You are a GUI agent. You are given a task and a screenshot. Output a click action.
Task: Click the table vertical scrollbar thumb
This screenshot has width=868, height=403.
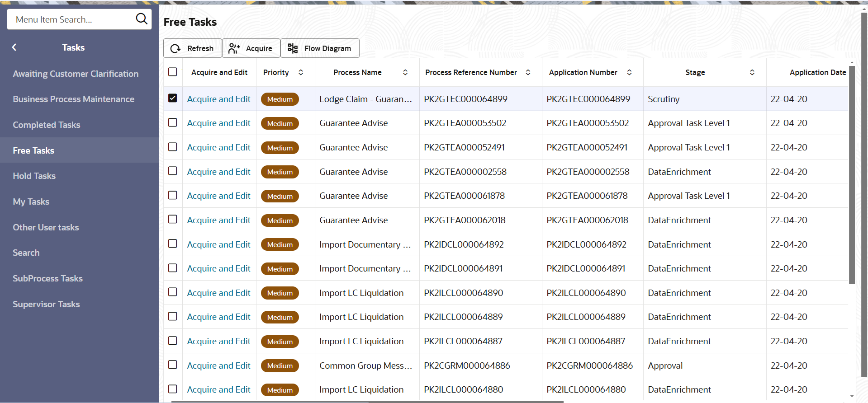[x=852, y=175]
